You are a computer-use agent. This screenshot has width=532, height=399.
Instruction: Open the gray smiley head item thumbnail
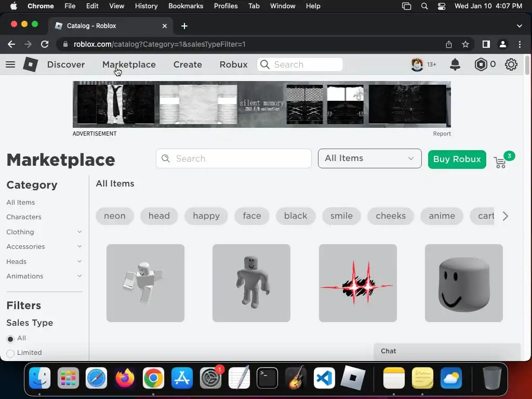(464, 283)
